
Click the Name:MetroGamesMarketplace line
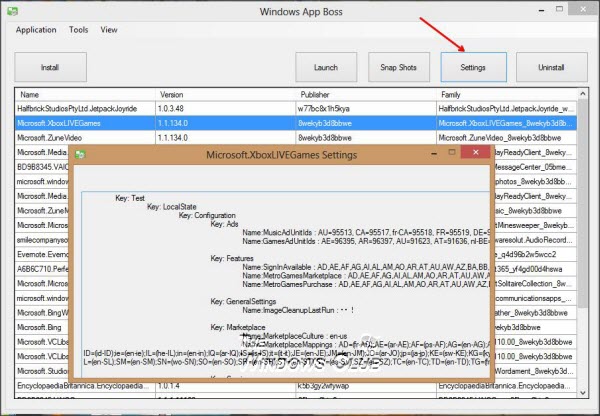coord(366,276)
